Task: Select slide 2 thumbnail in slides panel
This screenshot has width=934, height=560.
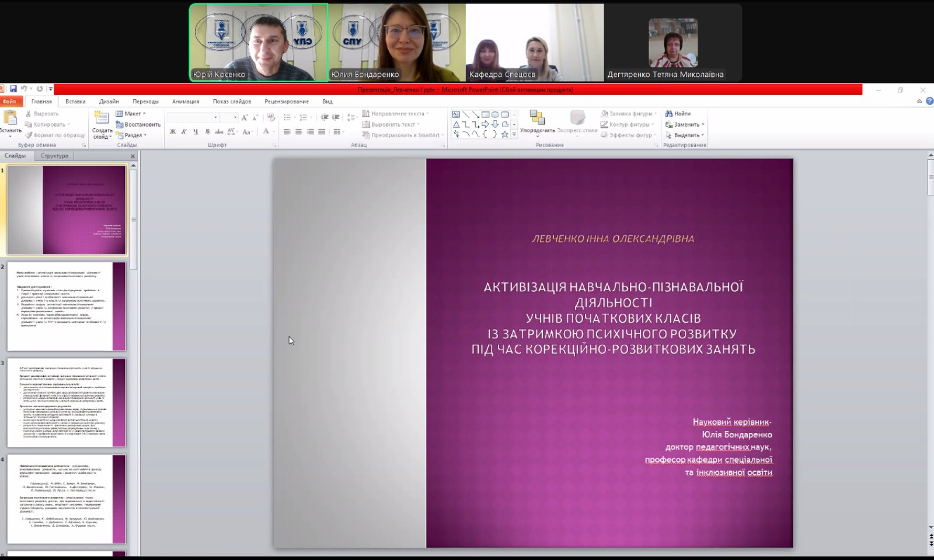Action: (67, 306)
